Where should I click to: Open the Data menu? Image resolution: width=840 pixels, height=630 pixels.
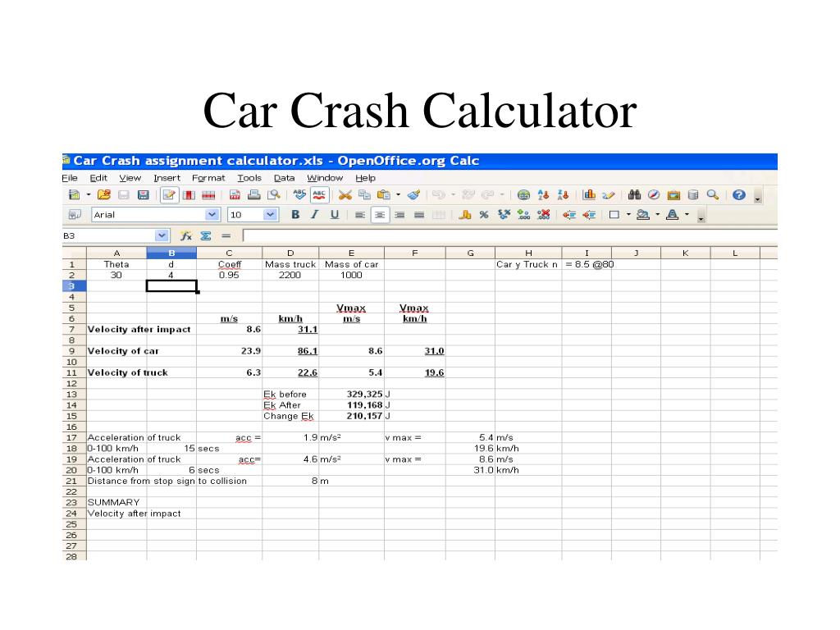pyautogui.click(x=284, y=178)
